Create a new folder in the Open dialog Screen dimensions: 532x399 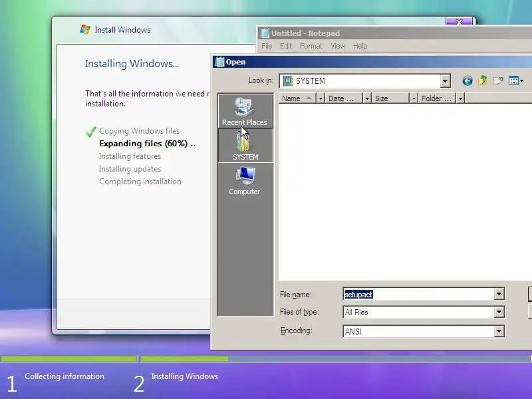498,80
